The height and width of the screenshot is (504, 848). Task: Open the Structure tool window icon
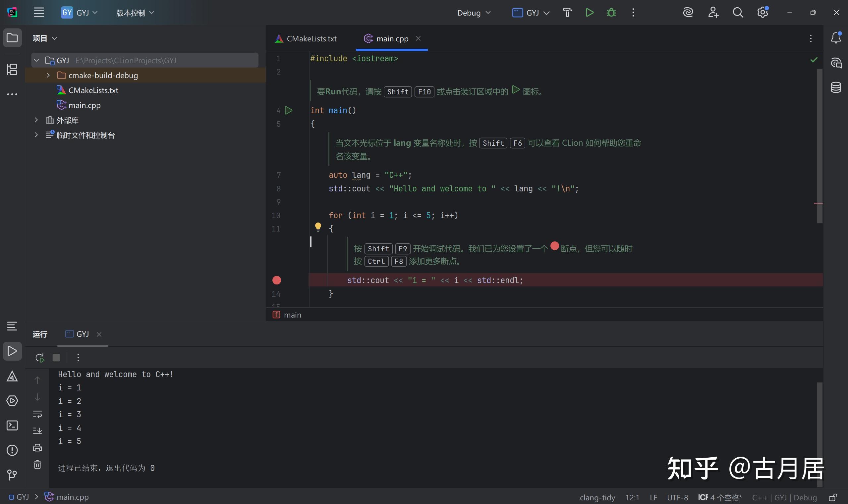click(x=12, y=69)
